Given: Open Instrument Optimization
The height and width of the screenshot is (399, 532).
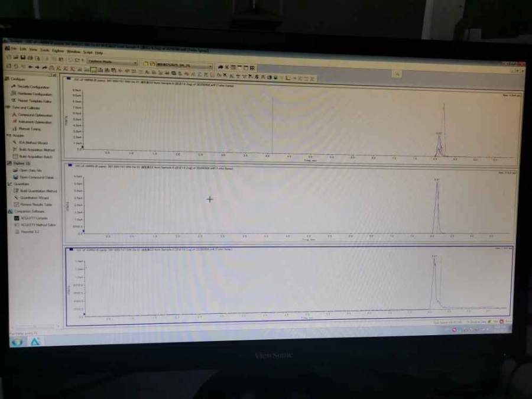Looking at the screenshot, I should click(34, 122).
